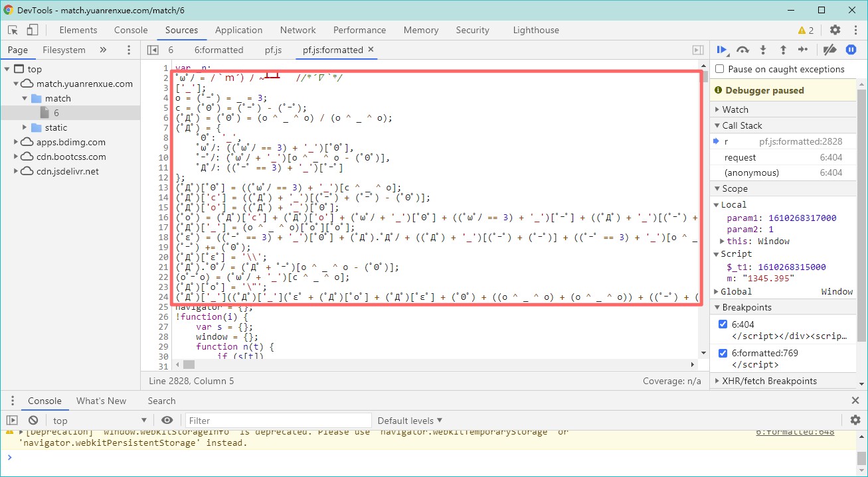Open the 6:formatted file tab
This screenshot has width=868, height=477.
218,50
